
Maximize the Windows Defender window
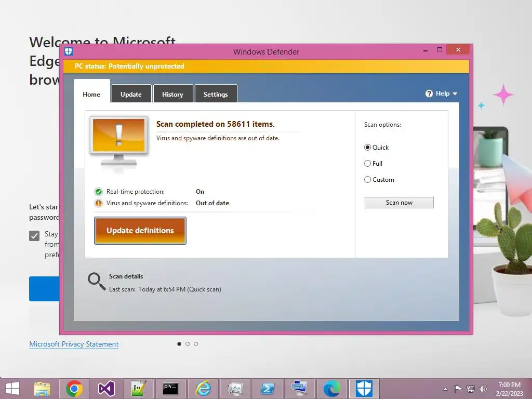pyautogui.click(x=440, y=50)
